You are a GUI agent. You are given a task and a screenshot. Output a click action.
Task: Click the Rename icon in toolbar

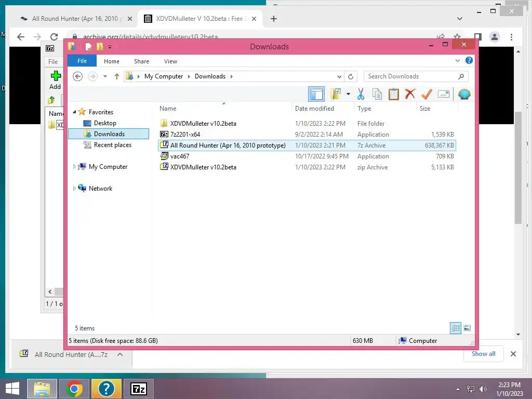click(x=444, y=94)
